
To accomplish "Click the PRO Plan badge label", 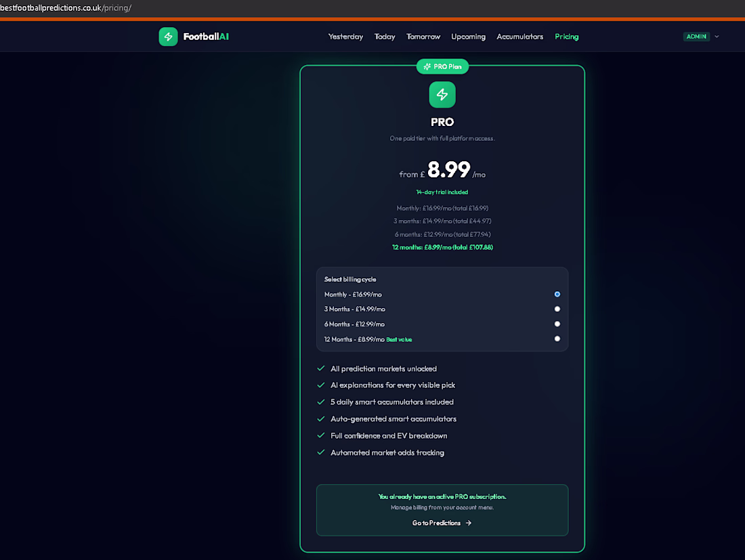I will tap(448, 66).
